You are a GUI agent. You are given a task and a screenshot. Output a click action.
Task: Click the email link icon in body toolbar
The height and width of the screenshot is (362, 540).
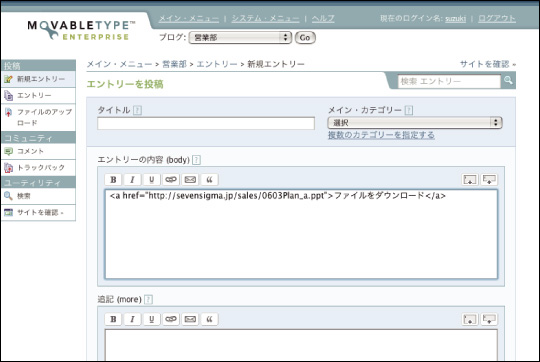190,179
